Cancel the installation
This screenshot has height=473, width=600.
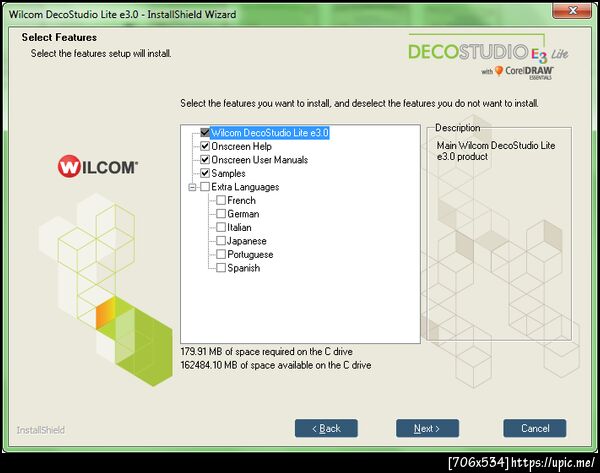tap(535, 428)
